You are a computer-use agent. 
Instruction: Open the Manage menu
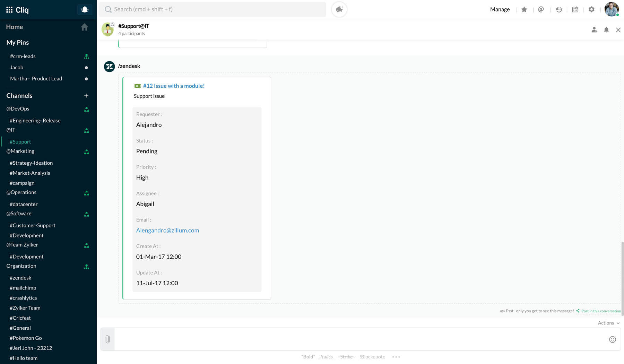(500, 9)
